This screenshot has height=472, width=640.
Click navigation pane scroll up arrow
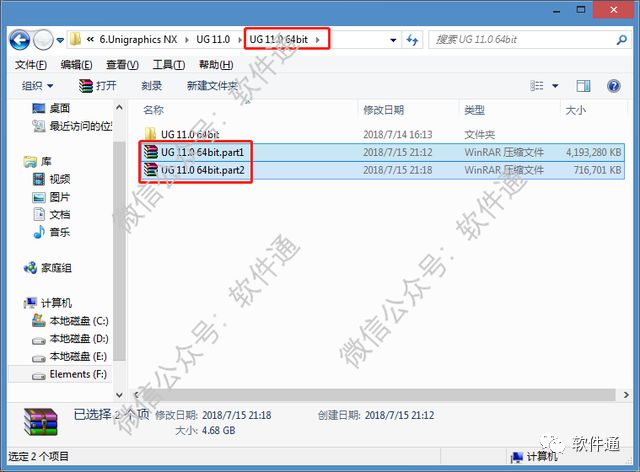click(x=119, y=107)
